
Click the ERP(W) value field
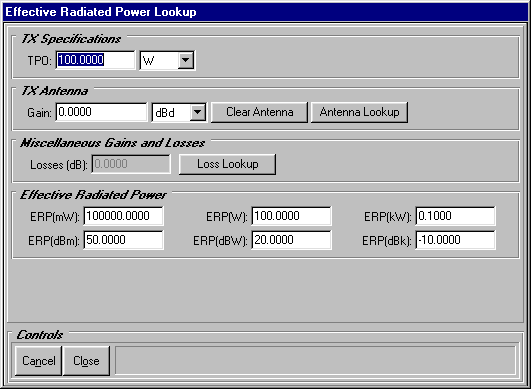(291, 216)
